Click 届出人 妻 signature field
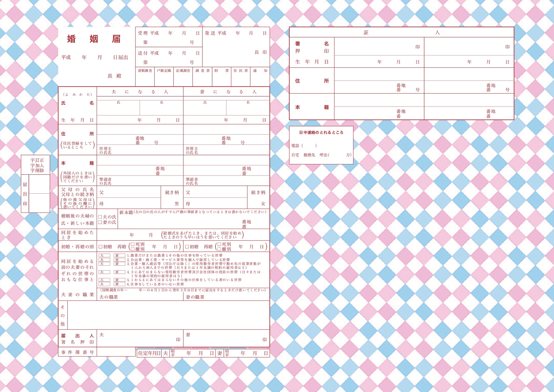The height and width of the screenshot is (392, 554). click(x=226, y=338)
